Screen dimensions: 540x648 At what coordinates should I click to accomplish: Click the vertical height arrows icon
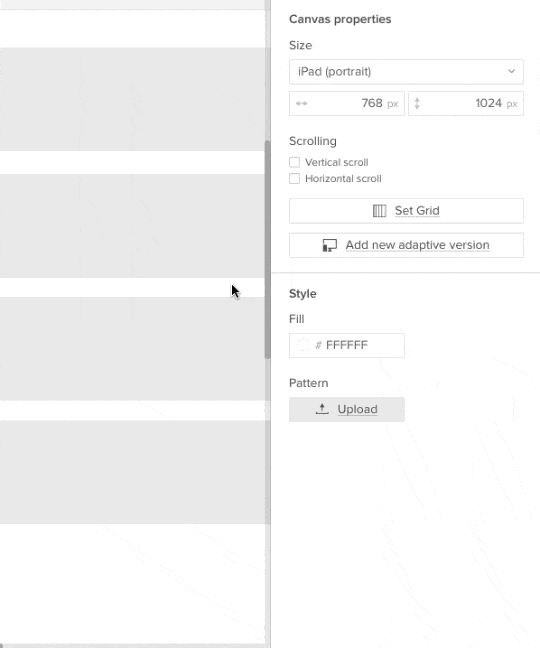pos(417,103)
